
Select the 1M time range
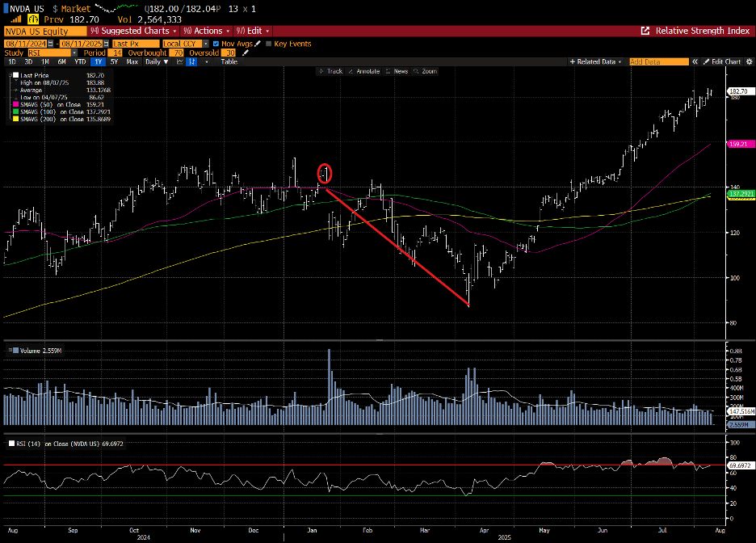point(45,61)
